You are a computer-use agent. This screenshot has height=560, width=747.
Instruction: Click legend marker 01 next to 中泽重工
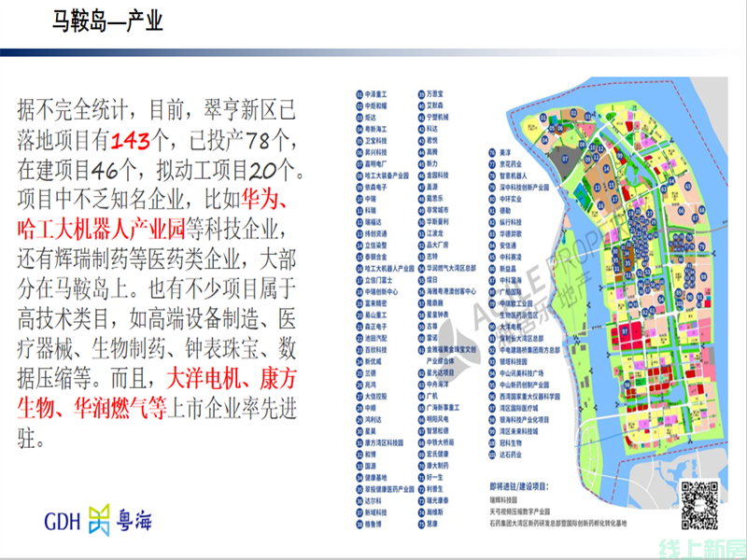[359, 94]
